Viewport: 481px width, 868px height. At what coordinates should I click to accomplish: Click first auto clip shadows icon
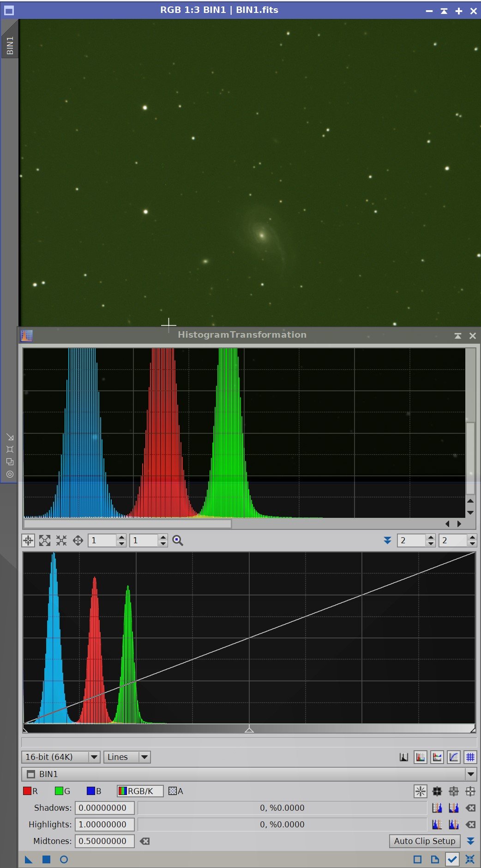437,808
